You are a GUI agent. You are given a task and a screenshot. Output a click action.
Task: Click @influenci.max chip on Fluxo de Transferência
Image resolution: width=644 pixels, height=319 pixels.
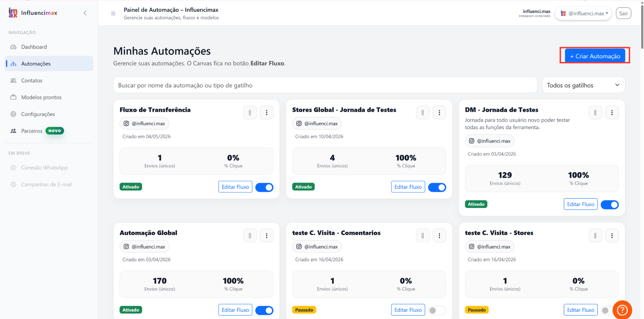coord(144,123)
